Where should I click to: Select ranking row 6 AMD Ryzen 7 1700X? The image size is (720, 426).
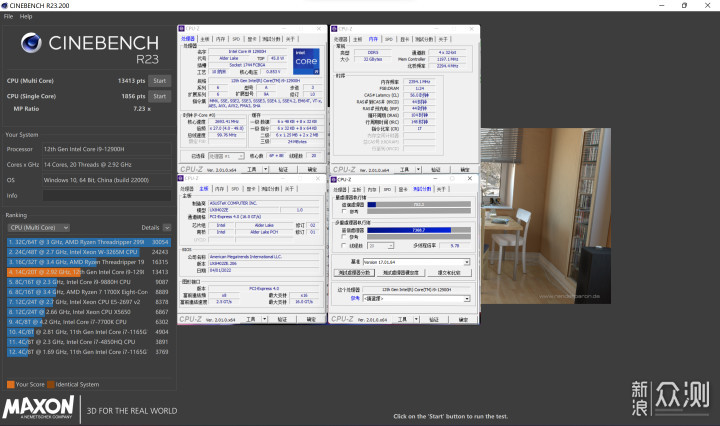point(88,292)
